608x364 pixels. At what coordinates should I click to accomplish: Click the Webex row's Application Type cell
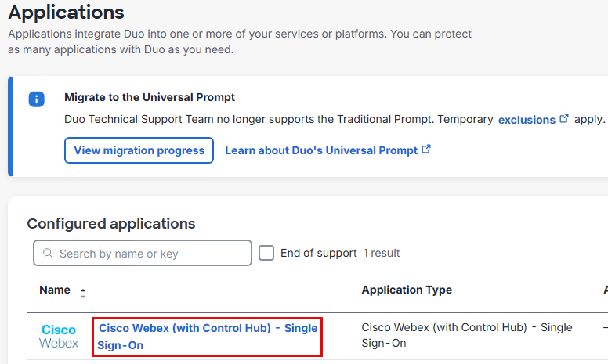click(x=466, y=335)
